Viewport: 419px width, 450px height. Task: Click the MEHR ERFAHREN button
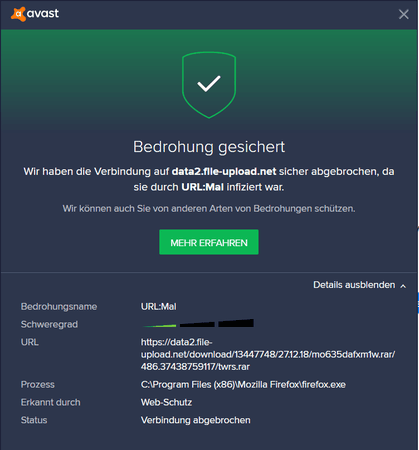click(x=209, y=242)
